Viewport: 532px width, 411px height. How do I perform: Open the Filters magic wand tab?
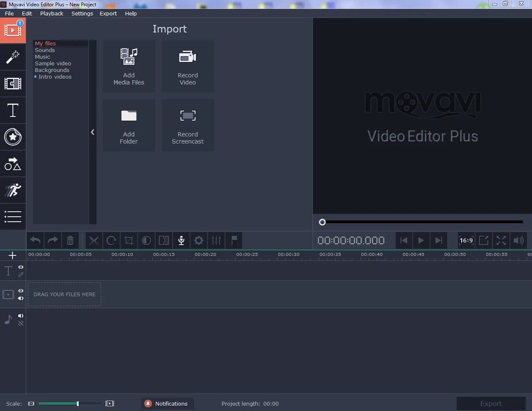13,57
